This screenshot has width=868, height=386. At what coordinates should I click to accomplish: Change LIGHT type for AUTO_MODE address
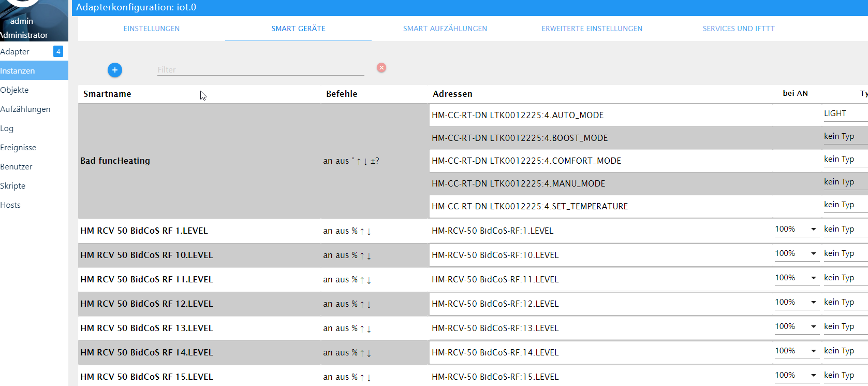coord(846,113)
